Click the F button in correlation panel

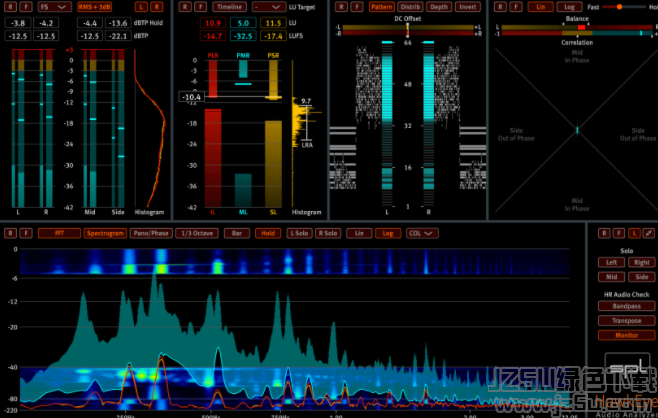click(x=516, y=7)
